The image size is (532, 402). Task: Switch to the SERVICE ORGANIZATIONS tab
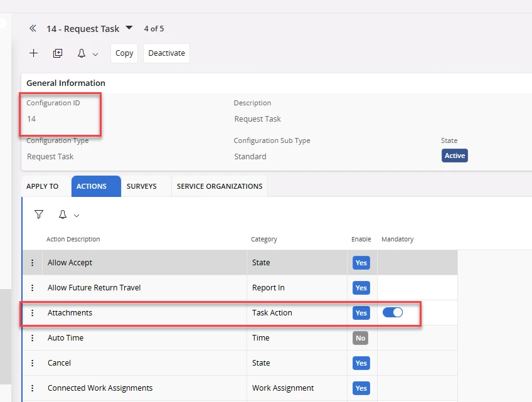(220, 186)
